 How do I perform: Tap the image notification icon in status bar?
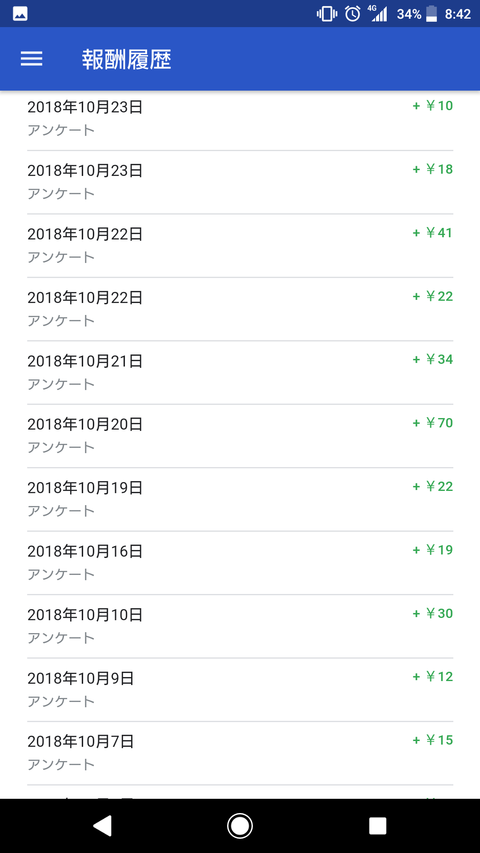[x=20, y=14]
